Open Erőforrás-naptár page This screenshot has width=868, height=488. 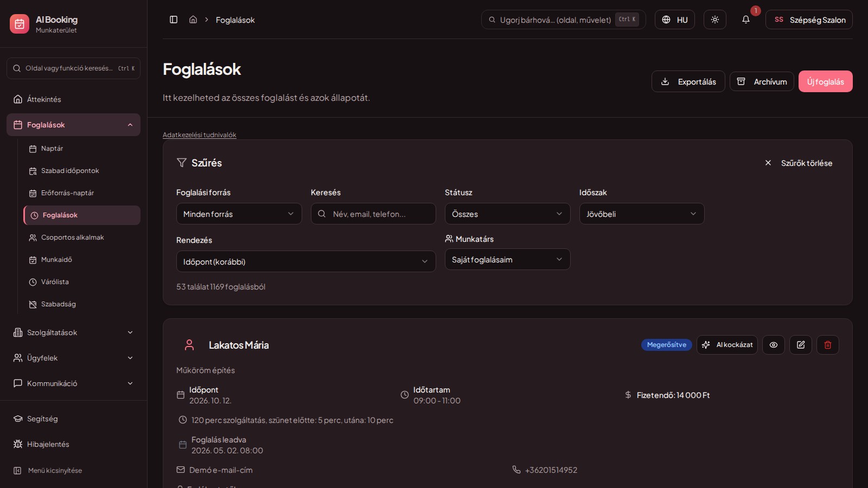click(x=81, y=193)
